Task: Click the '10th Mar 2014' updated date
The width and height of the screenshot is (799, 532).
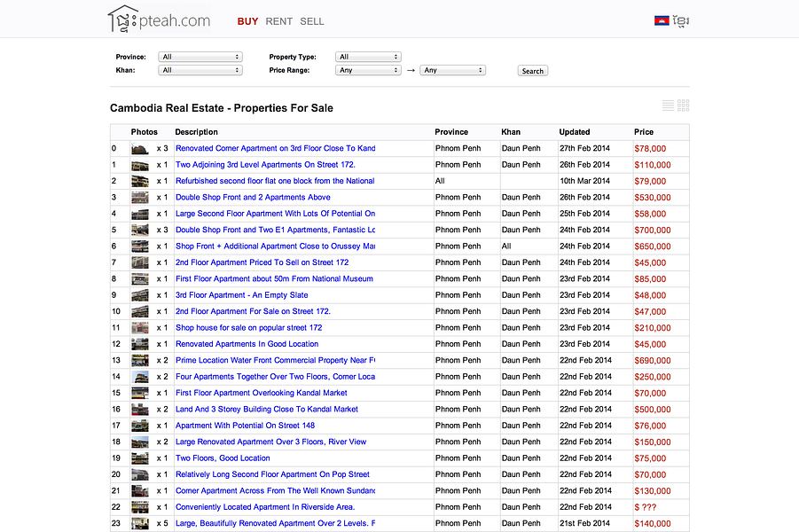Action: [x=584, y=181]
